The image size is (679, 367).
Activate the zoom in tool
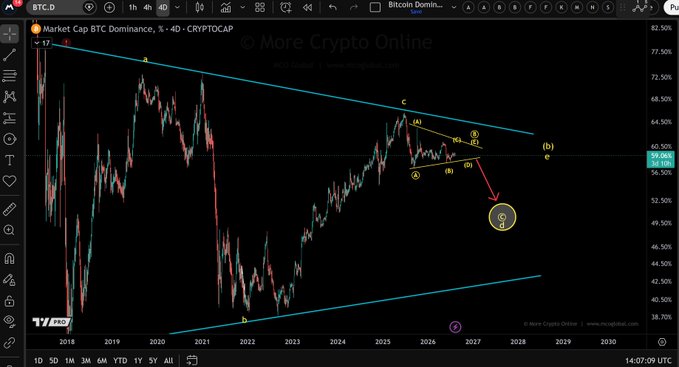(10, 230)
